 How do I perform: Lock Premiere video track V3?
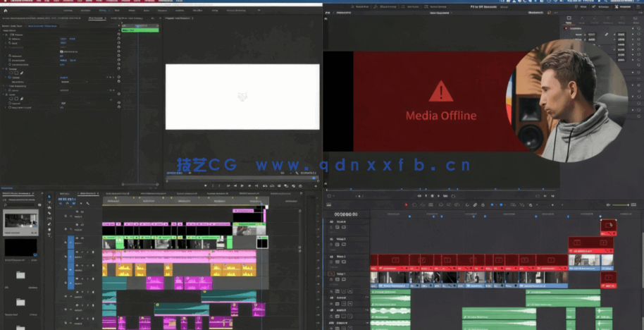pos(66,216)
